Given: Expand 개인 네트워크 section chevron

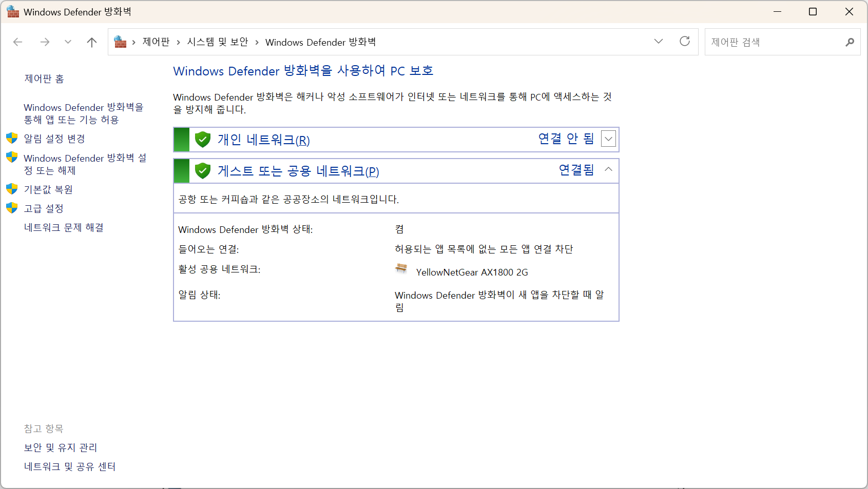Looking at the screenshot, I should point(608,139).
